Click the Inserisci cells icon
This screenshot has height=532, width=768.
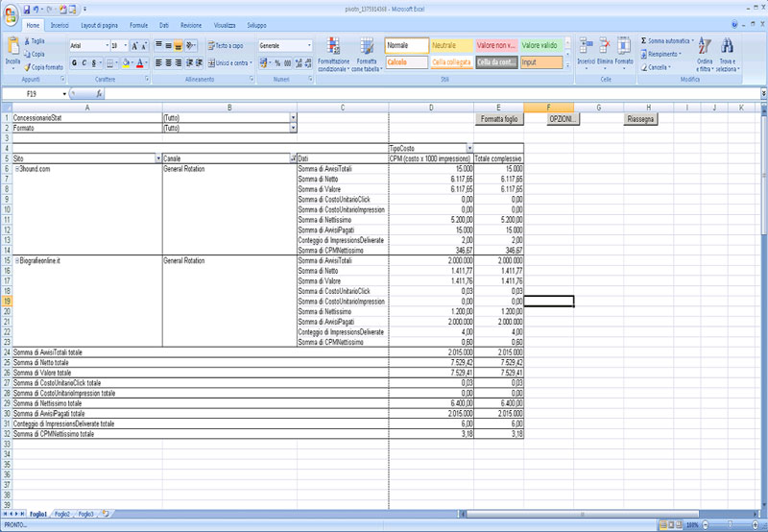point(586,46)
